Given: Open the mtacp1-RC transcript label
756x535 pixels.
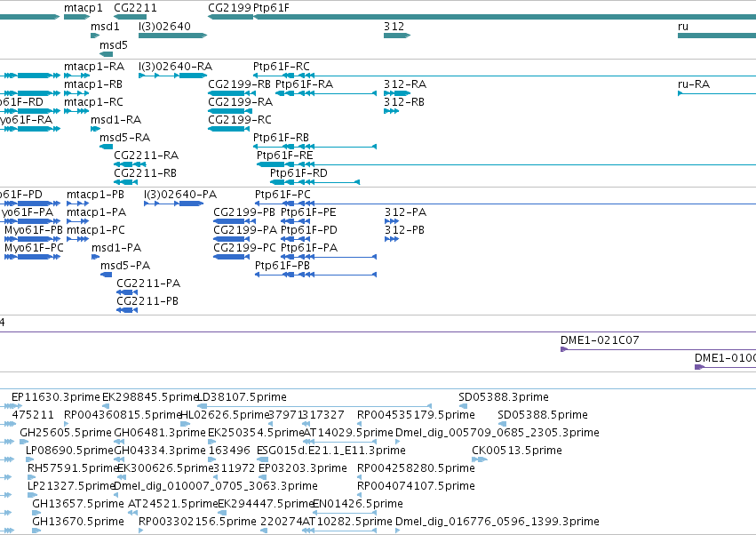Looking at the screenshot, I should 93,102.
